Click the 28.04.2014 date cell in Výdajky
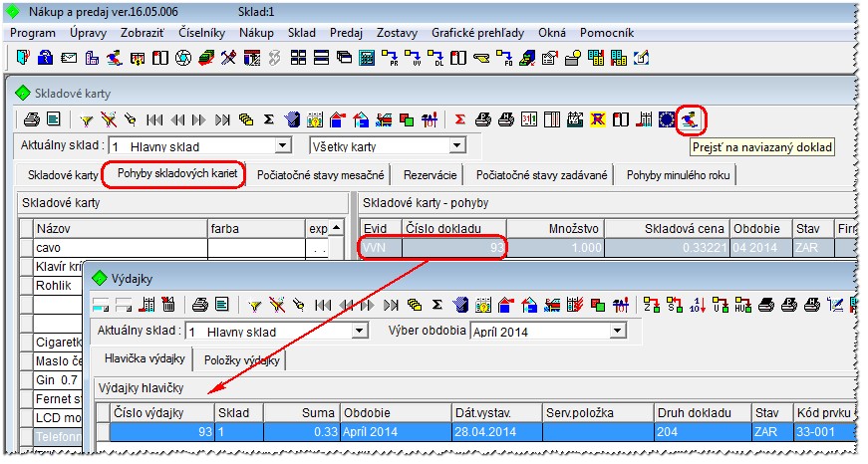The image size is (868, 464). tap(496, 432)
